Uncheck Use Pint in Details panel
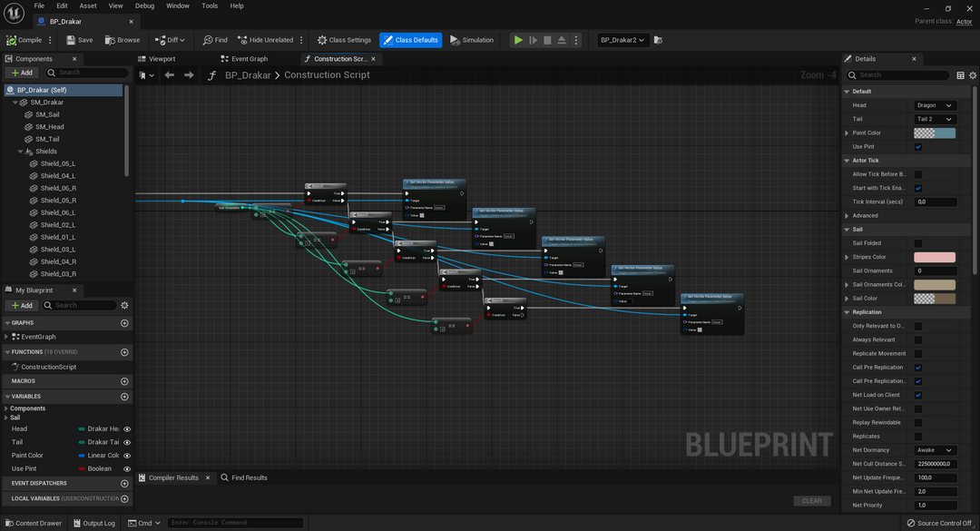 tap(917, 146)
